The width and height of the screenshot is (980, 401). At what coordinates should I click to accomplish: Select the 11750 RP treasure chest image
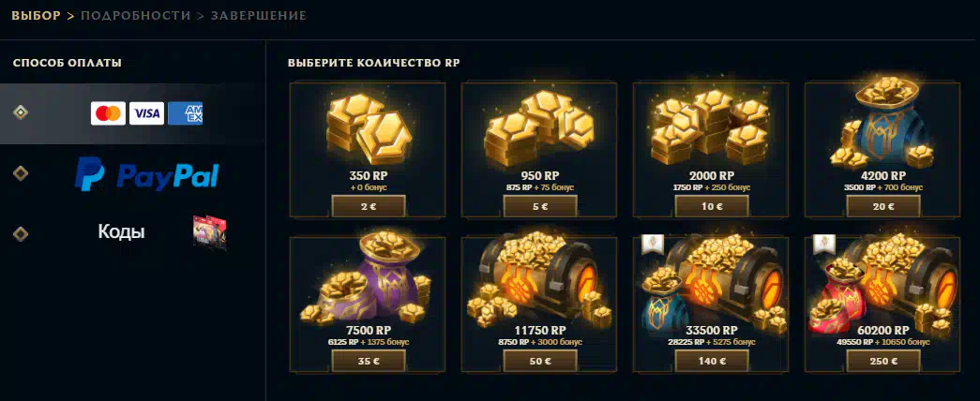tap(538, 280)
